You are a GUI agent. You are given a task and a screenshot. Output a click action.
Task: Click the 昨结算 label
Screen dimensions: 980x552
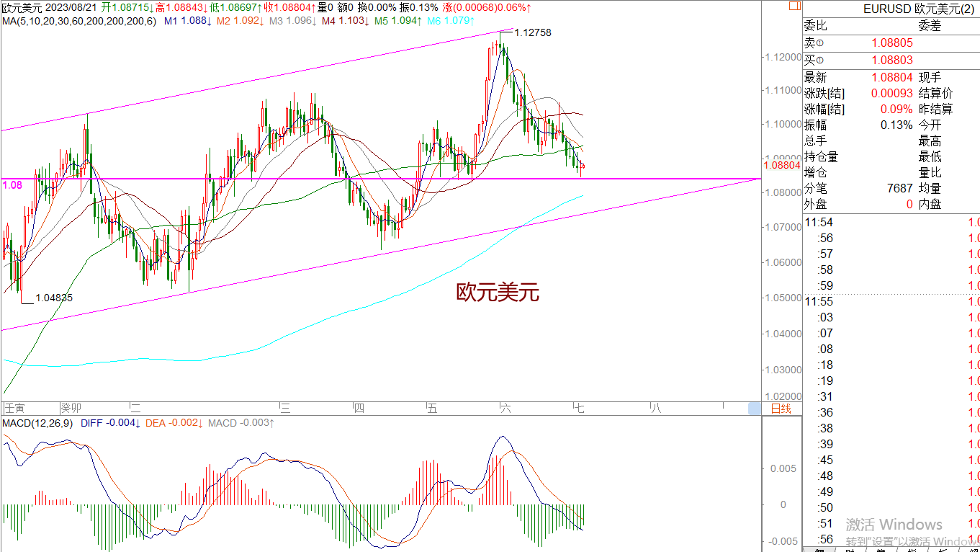coord(936,109)
